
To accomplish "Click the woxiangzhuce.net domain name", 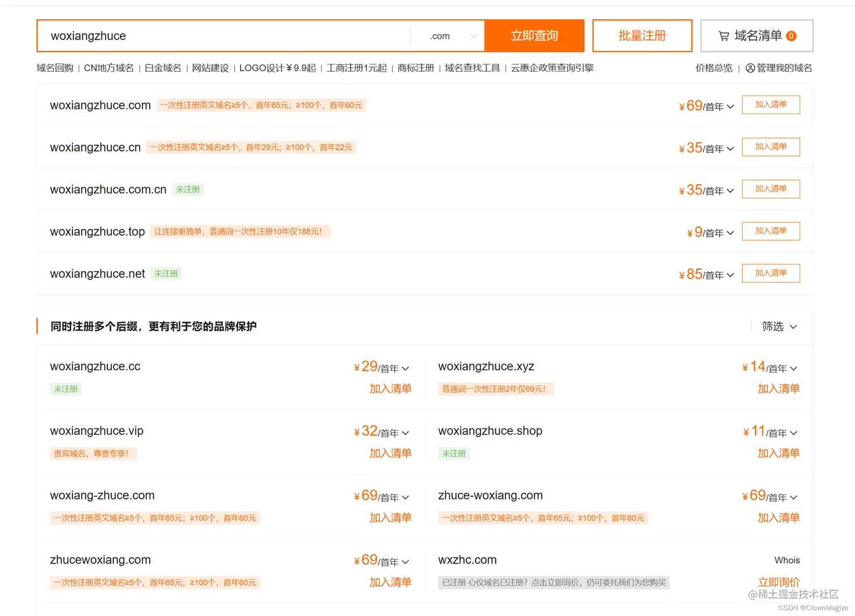I will 97,274.
